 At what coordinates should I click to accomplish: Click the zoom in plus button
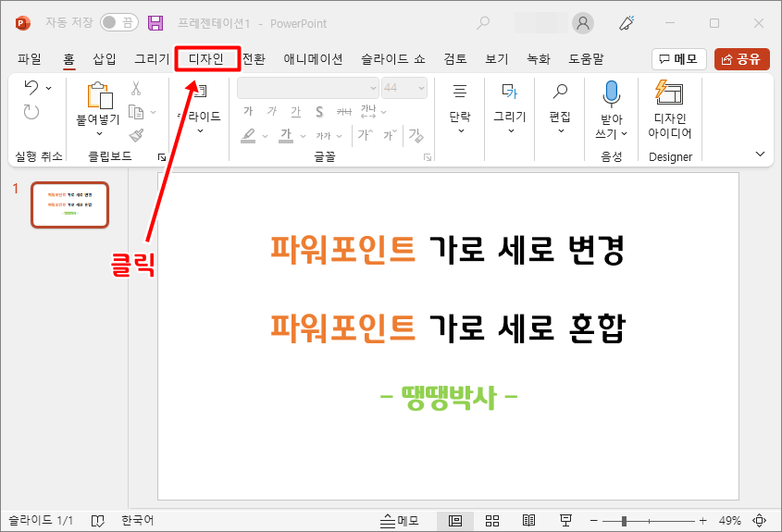click(x=702, y=521)
